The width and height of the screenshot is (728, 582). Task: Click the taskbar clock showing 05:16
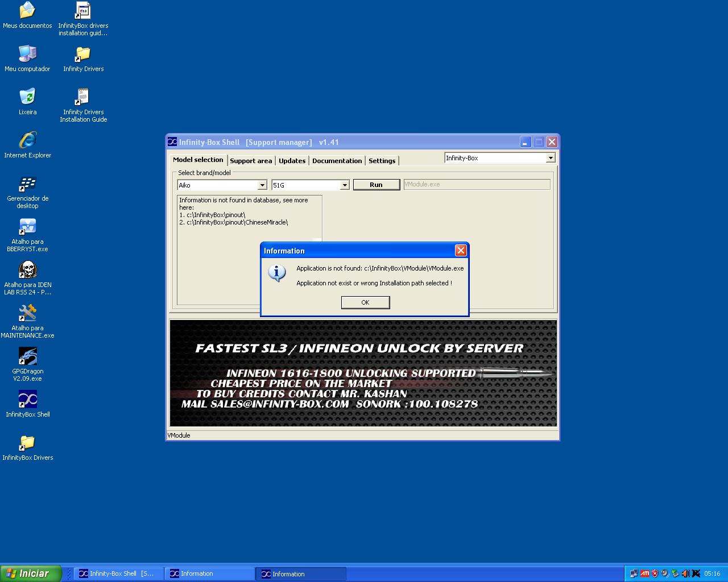coord(712,573)
